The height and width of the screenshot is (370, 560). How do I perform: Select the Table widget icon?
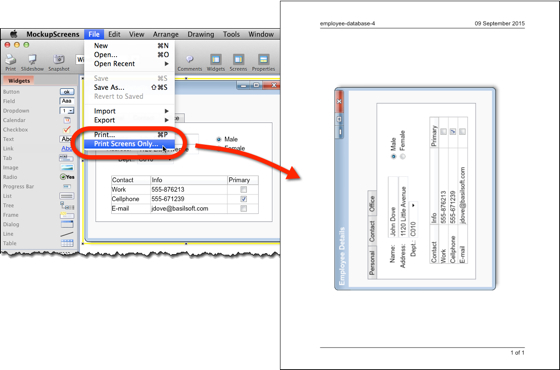[x=67, y=243]
